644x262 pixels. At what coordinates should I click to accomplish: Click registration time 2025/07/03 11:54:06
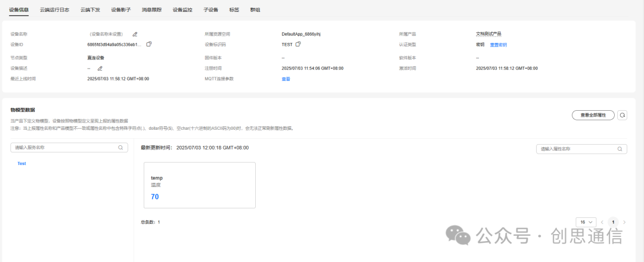[x=312, y=68]
